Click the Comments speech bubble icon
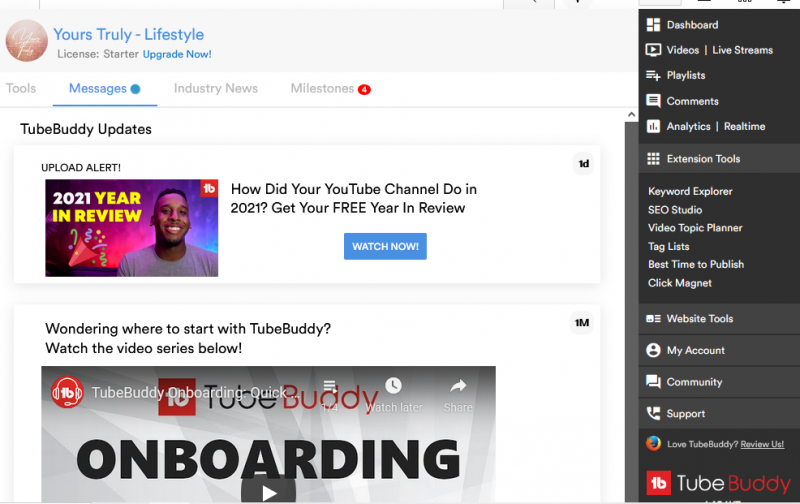This screenshot has width=800, height=504. click(653, 101)
